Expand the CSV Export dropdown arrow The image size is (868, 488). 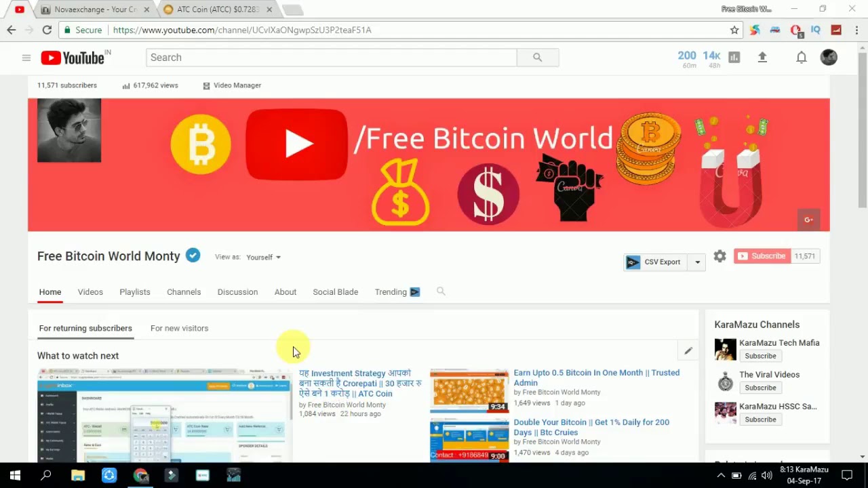696,262
